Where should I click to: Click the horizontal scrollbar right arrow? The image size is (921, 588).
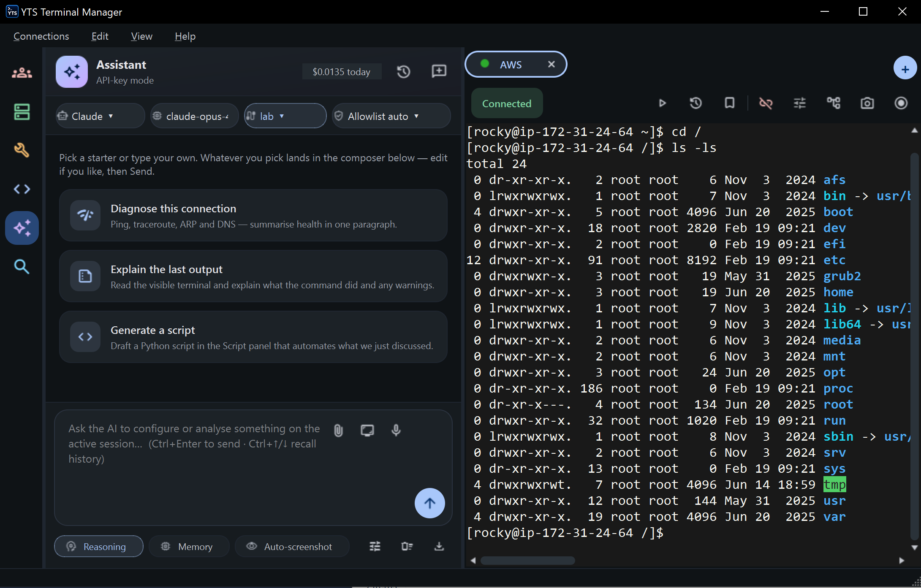[x=902, y=561]
